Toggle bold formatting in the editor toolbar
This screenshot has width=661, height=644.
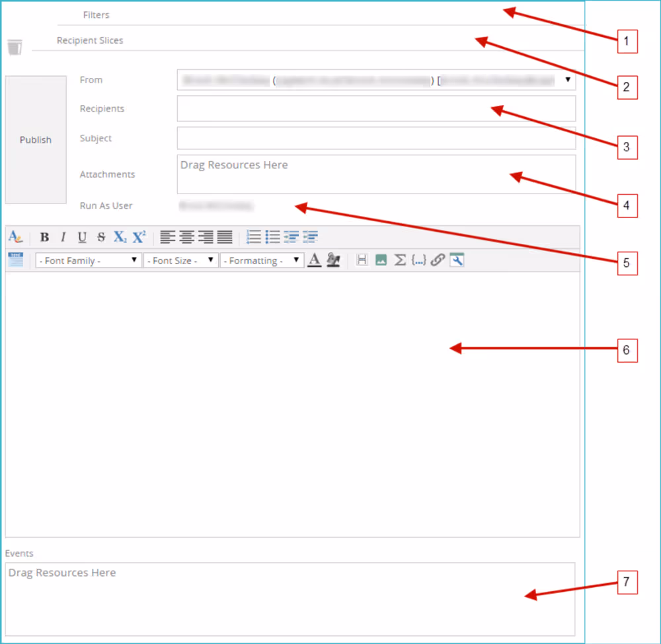tap(44, 237)
